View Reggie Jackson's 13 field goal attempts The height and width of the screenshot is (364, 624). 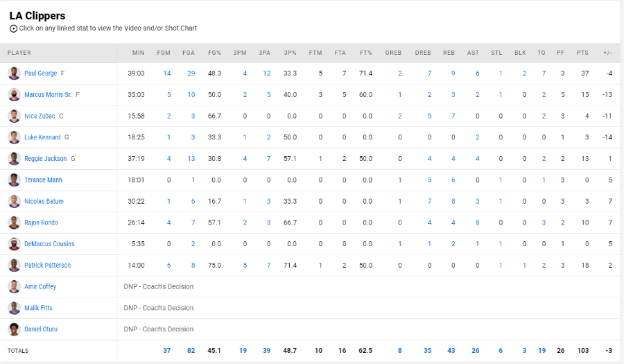[x=191, y=158]
